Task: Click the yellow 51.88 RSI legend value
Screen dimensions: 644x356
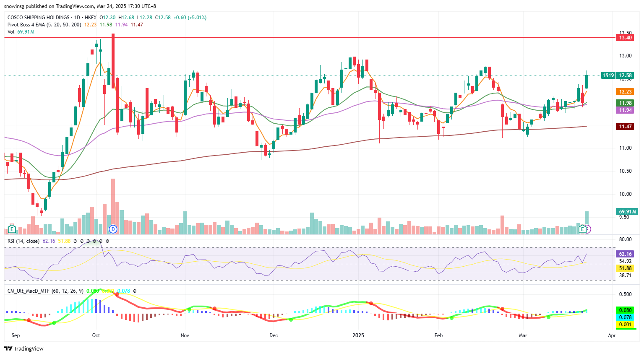Action: (x=64, y=241)
